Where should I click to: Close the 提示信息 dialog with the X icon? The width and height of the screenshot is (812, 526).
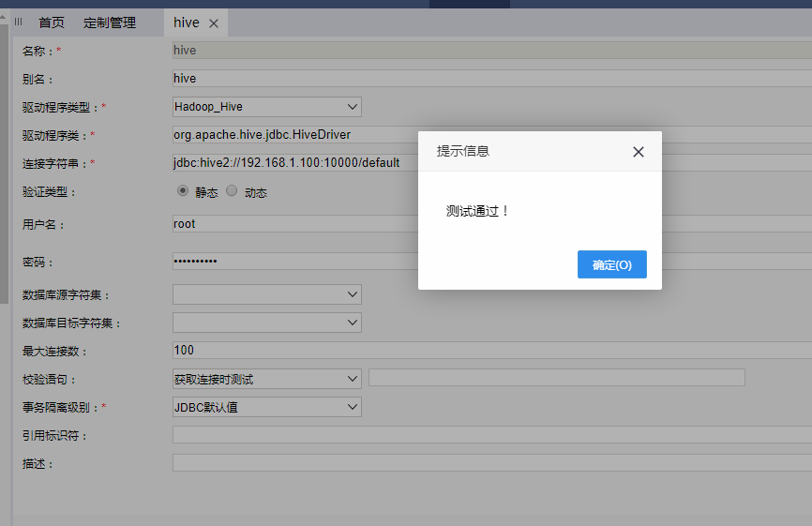[x=638, y=152]
